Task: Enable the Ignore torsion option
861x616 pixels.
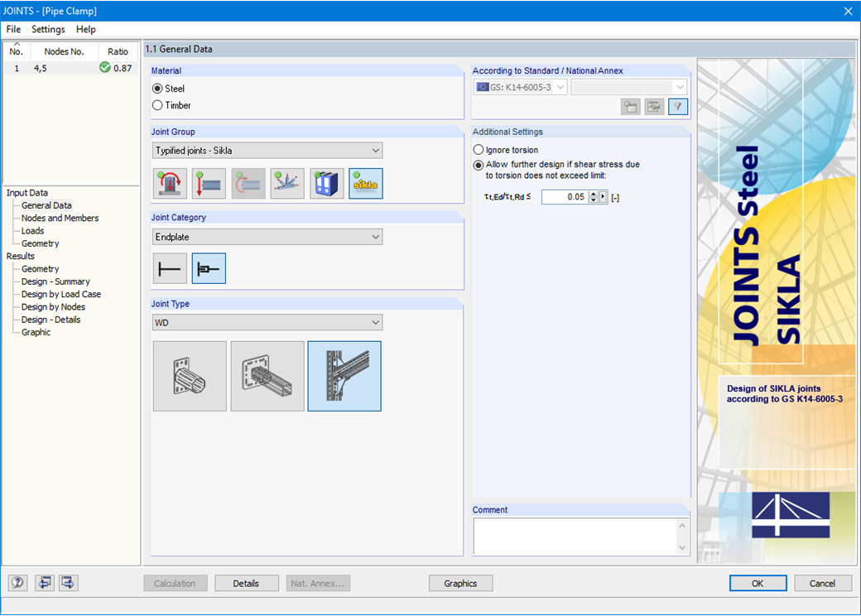Action: tap(478, 149)
